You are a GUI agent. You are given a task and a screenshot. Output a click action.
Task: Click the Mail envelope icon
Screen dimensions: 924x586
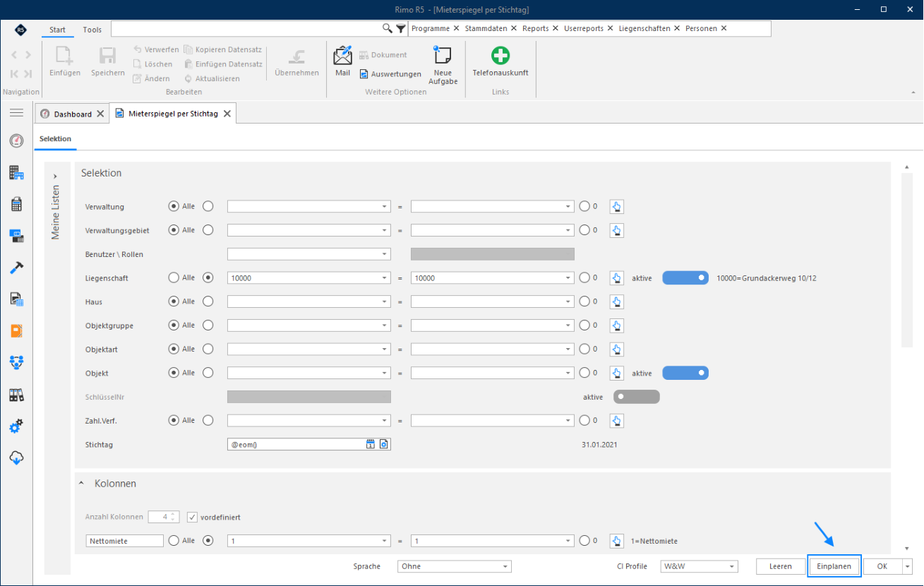click(x=342, y=56)
